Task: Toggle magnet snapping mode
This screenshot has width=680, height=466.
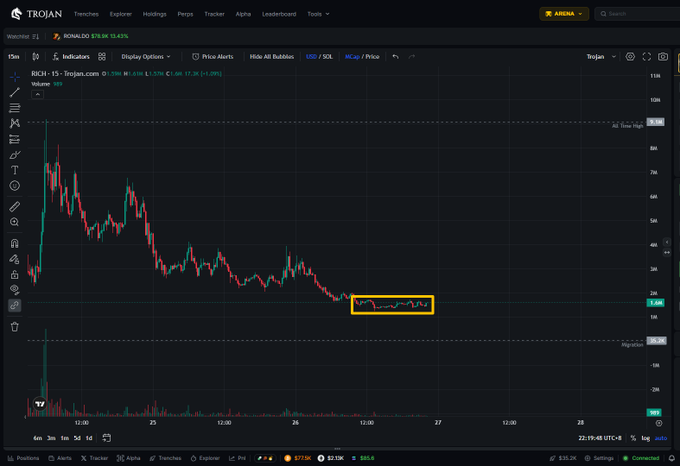Action: point(15,243)
